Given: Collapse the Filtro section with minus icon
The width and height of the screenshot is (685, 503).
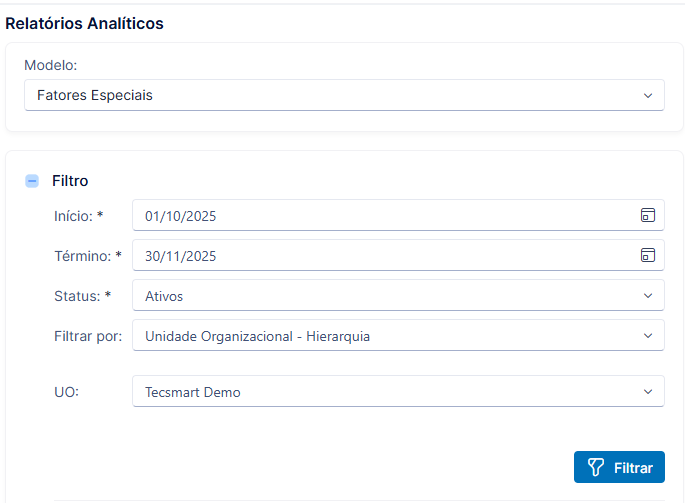Looking at the screenshot, I should [32, 180].
